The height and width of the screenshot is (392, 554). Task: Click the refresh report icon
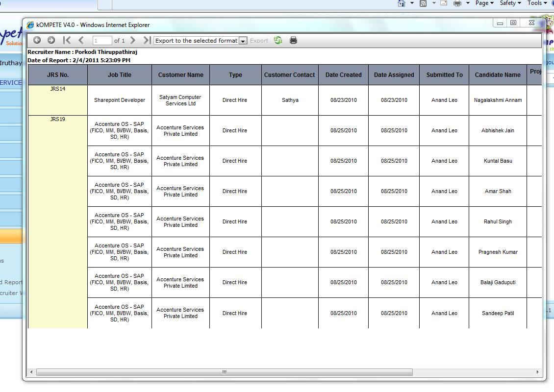[278, 40]
